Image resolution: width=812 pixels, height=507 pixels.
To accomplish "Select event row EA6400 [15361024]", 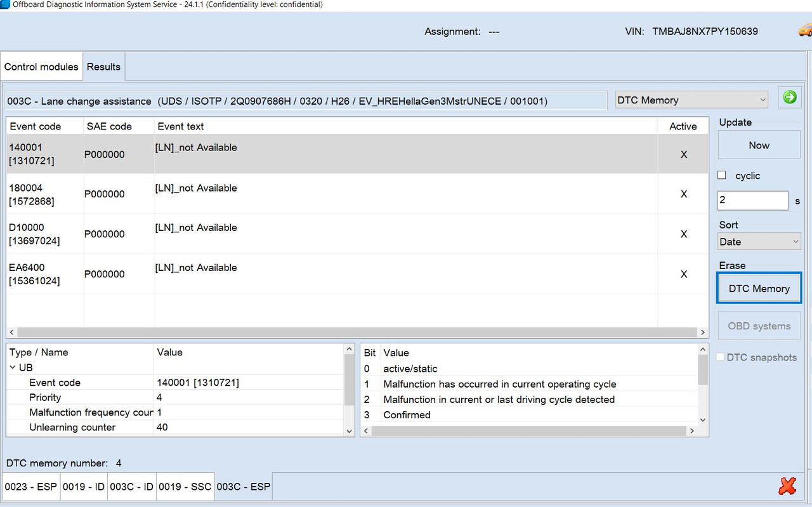I will [357, 274].
